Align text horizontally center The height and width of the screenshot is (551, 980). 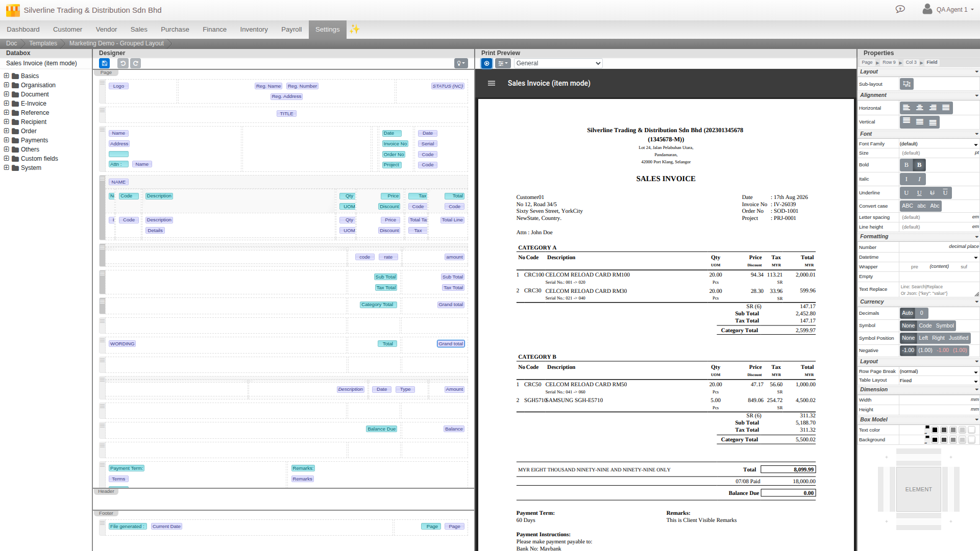point(920,108)
